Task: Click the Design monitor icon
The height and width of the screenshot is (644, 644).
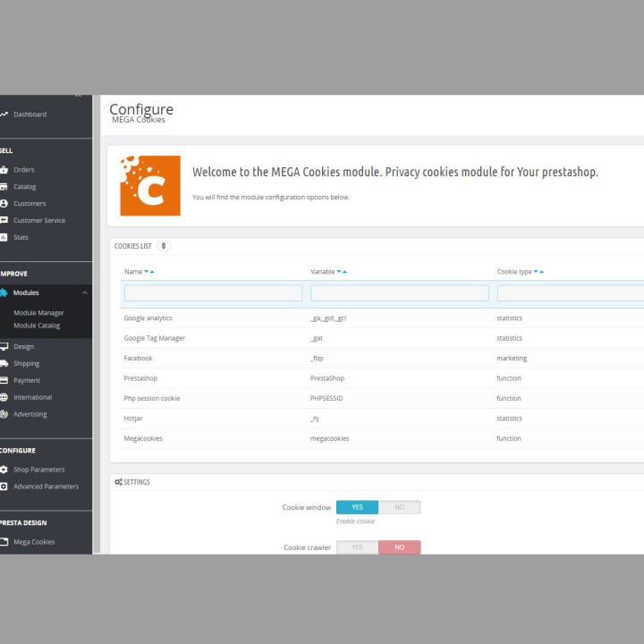Action: (x=4, y=346)
